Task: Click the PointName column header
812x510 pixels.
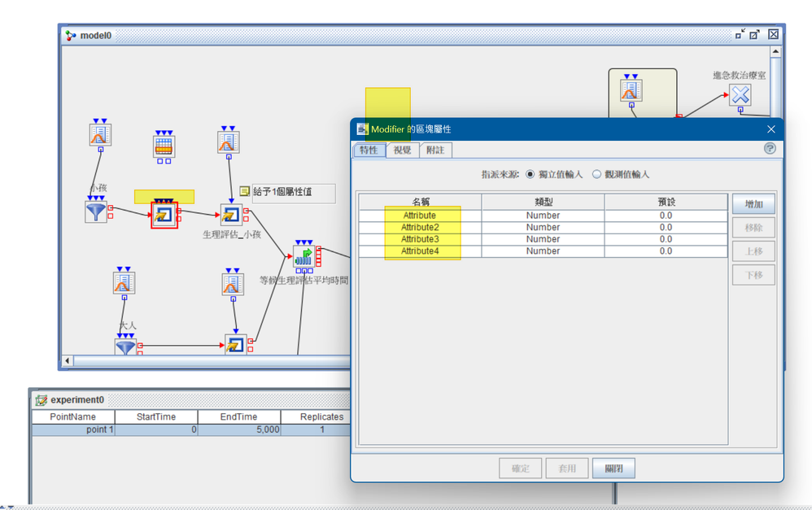Action: click(73, 416)
